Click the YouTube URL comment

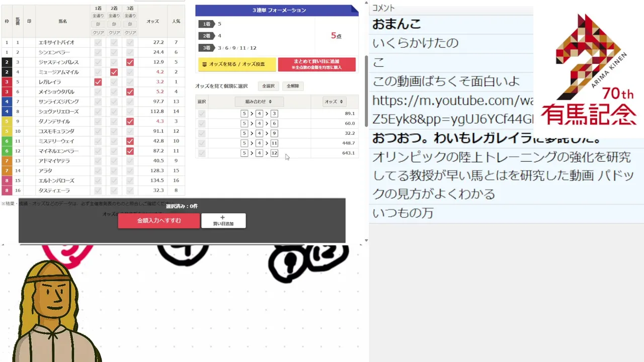click(452, 110)
